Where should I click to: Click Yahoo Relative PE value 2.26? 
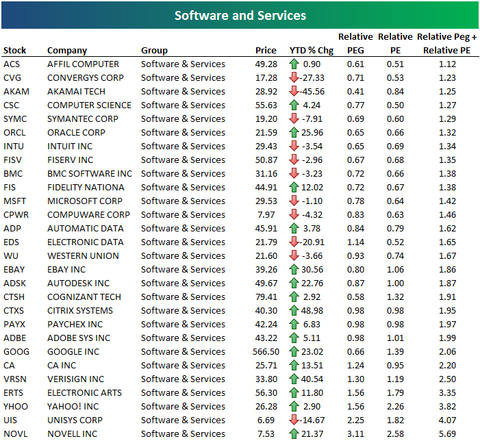pyautogui.click(x=395, y=406)
